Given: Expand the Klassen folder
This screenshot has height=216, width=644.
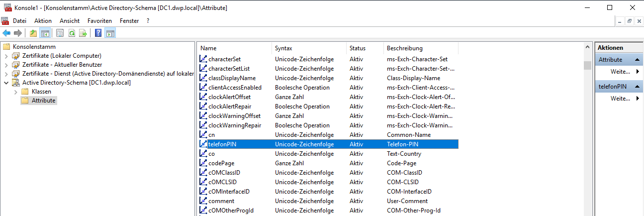Looking at the screenshot, I should click(15, 92).
